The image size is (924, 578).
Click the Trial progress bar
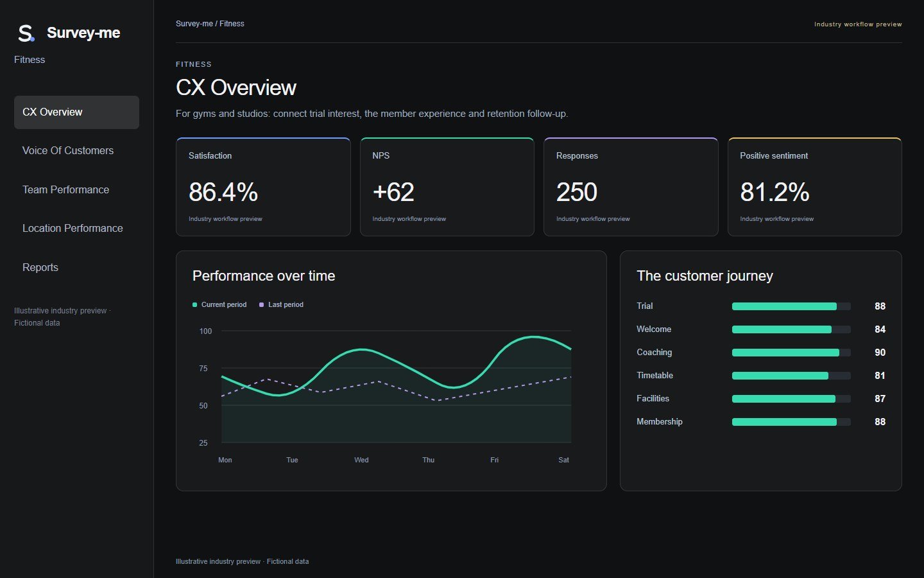(791, 306)
